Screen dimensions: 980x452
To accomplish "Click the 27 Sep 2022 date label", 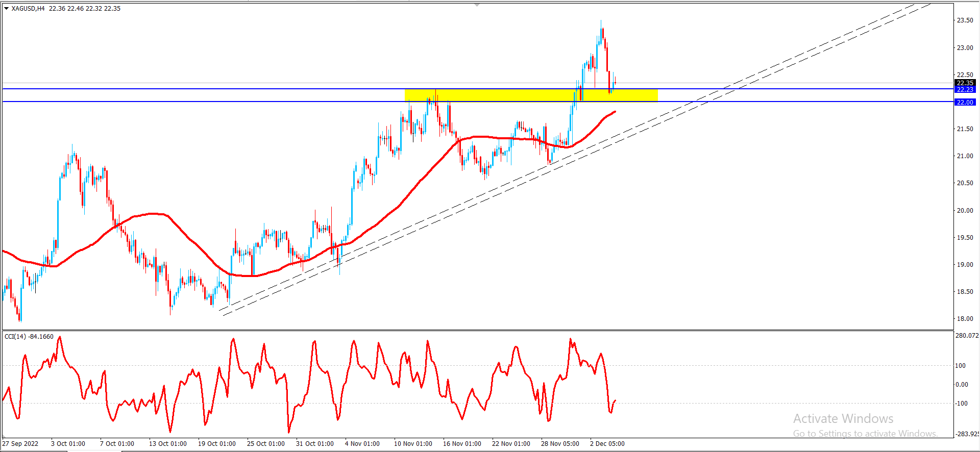I will (x=20, y=444).
